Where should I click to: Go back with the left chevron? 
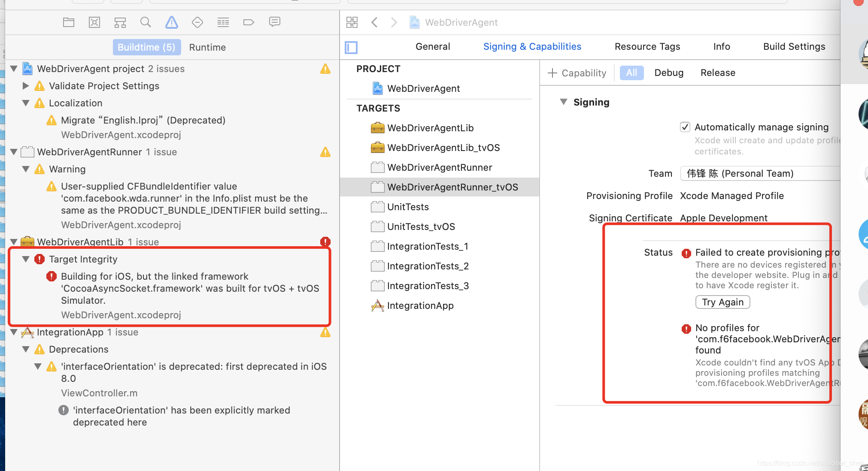tap(374, 22)
